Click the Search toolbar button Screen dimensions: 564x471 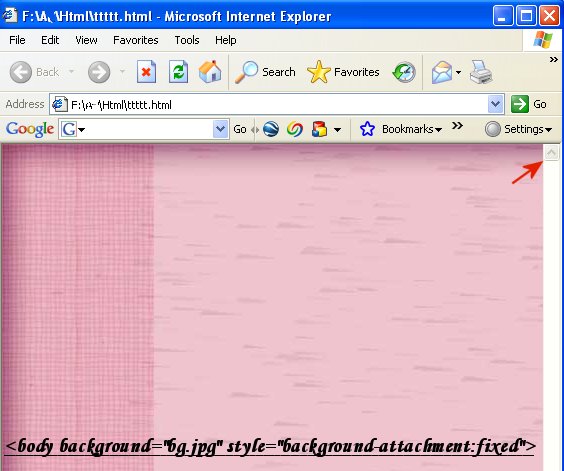[265, 72]
